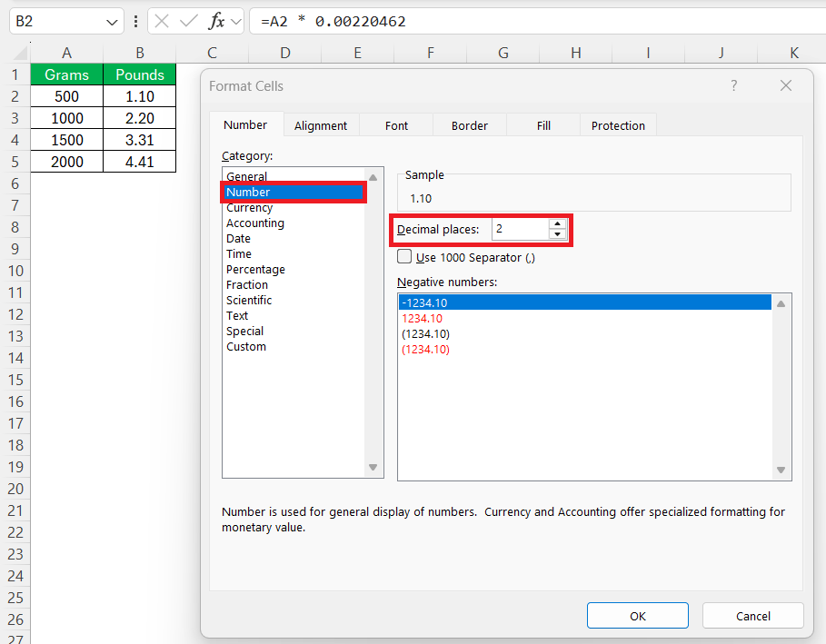Expand the Name Box dropdown
This screenshot has width=826, height=644.
coord(111,22)
